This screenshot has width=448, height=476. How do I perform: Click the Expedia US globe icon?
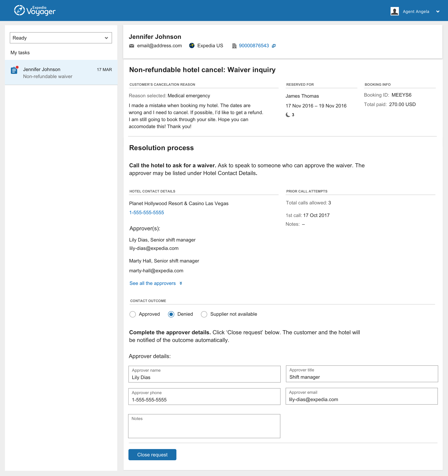pyautogui.click(x=192, y=45)
